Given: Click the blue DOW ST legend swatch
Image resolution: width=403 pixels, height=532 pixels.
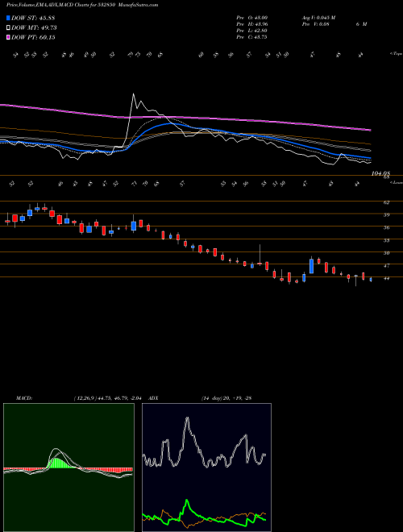Looking at the screenshot, I should pyautogui.click(x=9, y=18).
